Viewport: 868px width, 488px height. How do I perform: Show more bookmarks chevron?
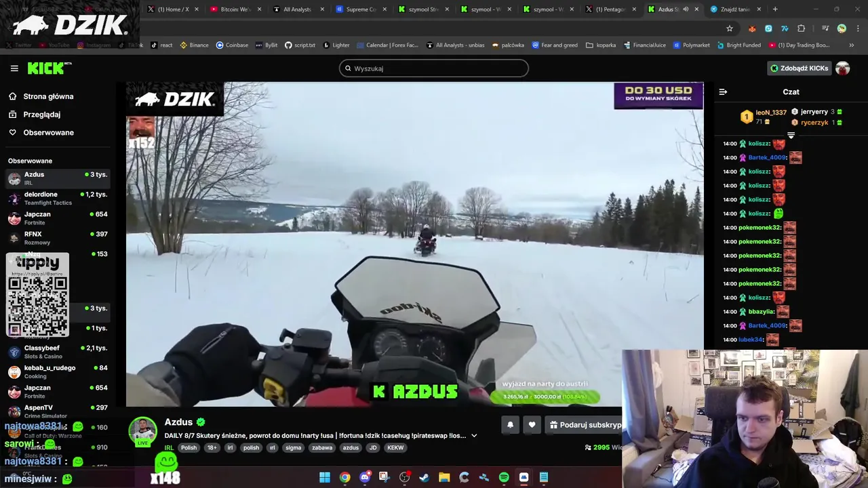click(x=852, y=45)
